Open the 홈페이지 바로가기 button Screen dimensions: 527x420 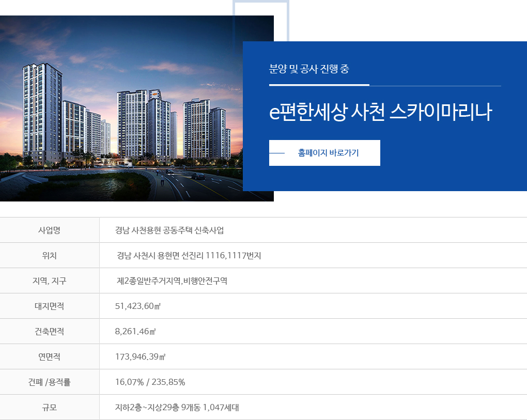324,153
